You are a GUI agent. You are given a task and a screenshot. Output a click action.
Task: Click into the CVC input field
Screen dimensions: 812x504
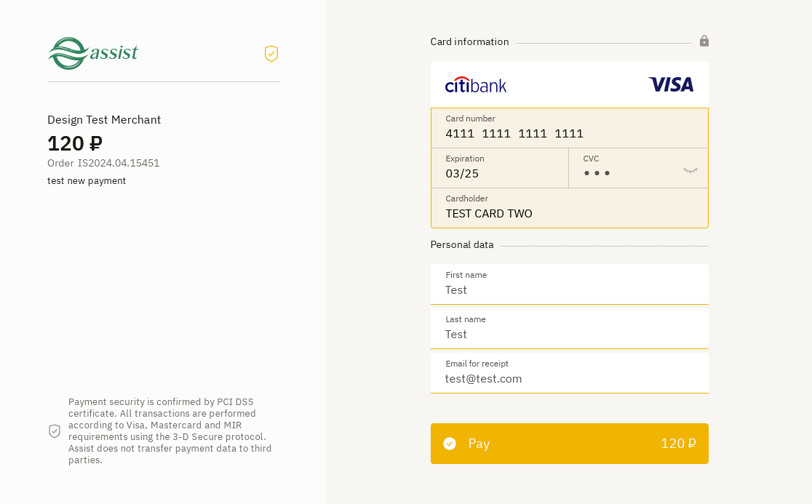626,173
